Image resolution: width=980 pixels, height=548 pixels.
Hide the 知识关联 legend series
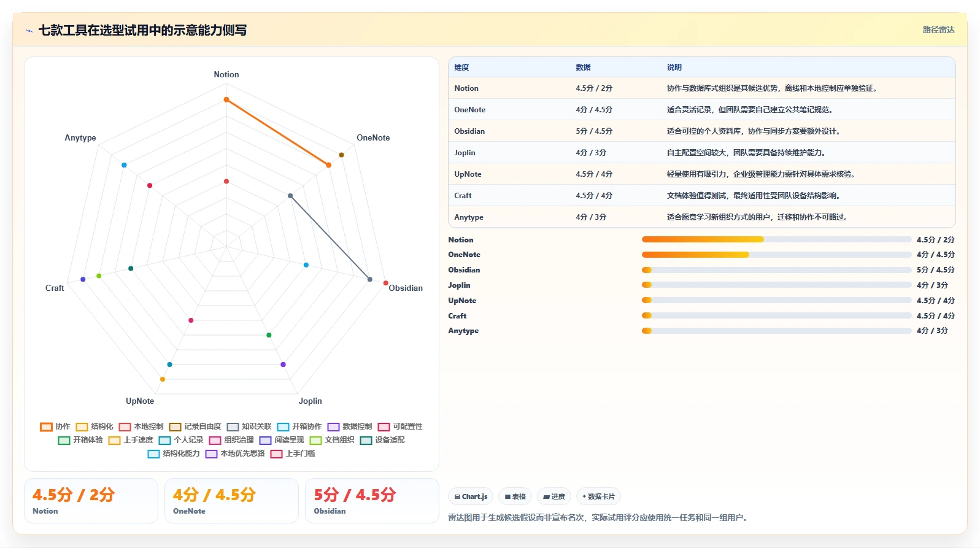[x=249, y=426]
